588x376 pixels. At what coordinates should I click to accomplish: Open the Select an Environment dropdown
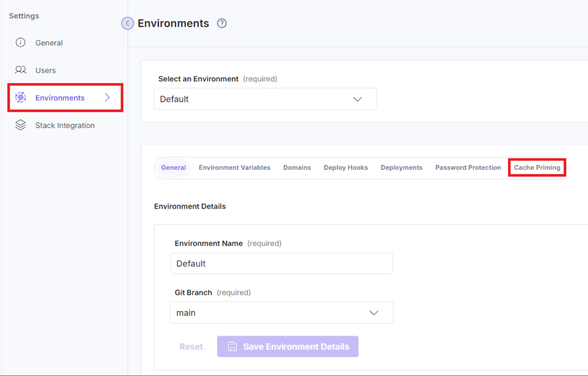[x=265, y=99]
